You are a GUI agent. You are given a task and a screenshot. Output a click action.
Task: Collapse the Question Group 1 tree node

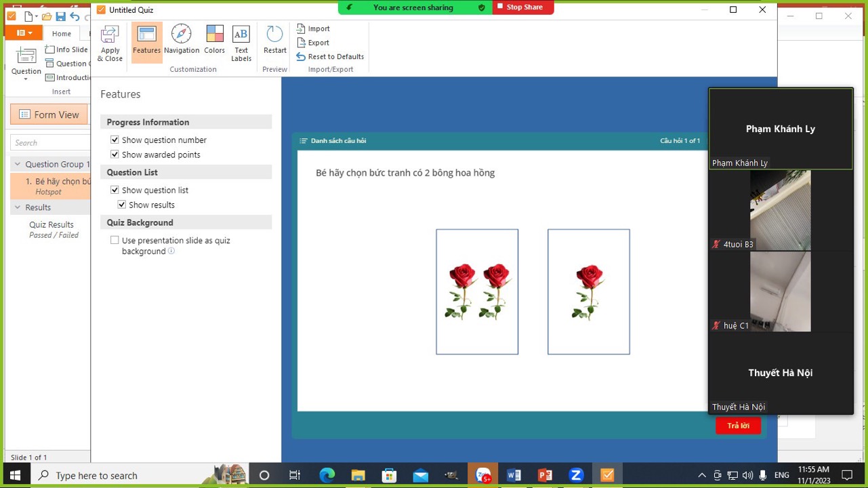click(18, 164)
